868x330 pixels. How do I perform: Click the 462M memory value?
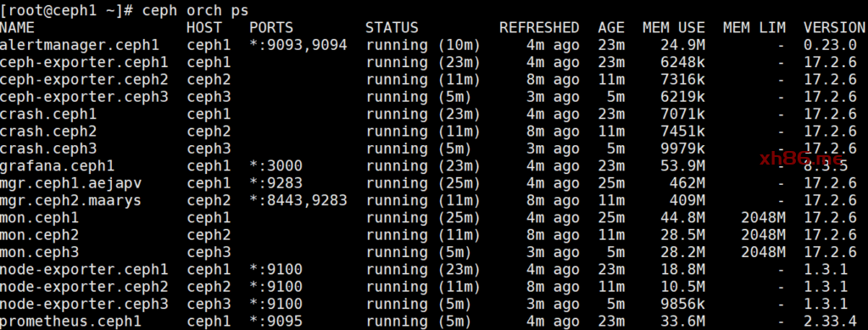(x=687, y=183)
